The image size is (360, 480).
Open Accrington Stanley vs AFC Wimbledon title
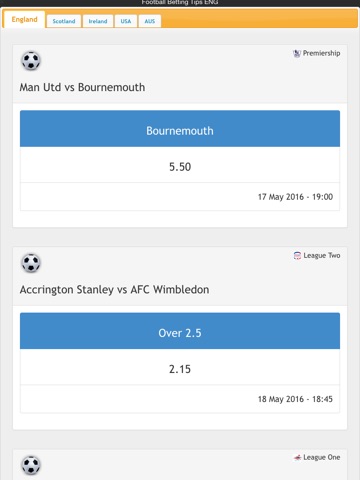[114, 290]
